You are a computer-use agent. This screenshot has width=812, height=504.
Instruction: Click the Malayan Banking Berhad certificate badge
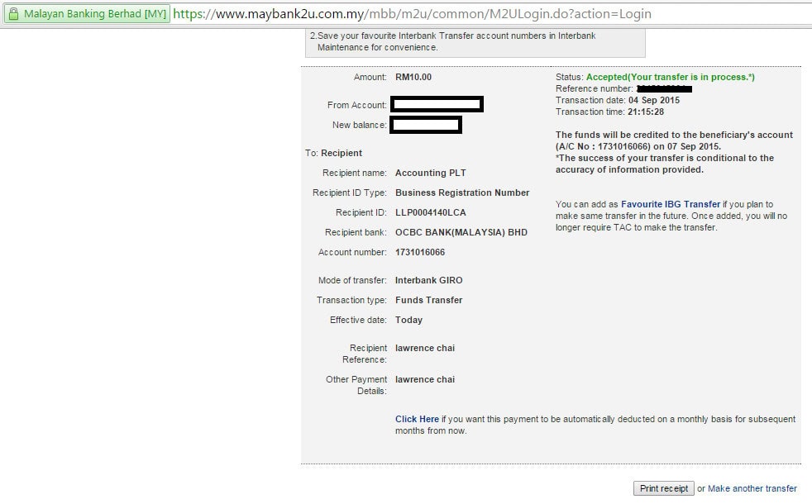tap(87, 14)
